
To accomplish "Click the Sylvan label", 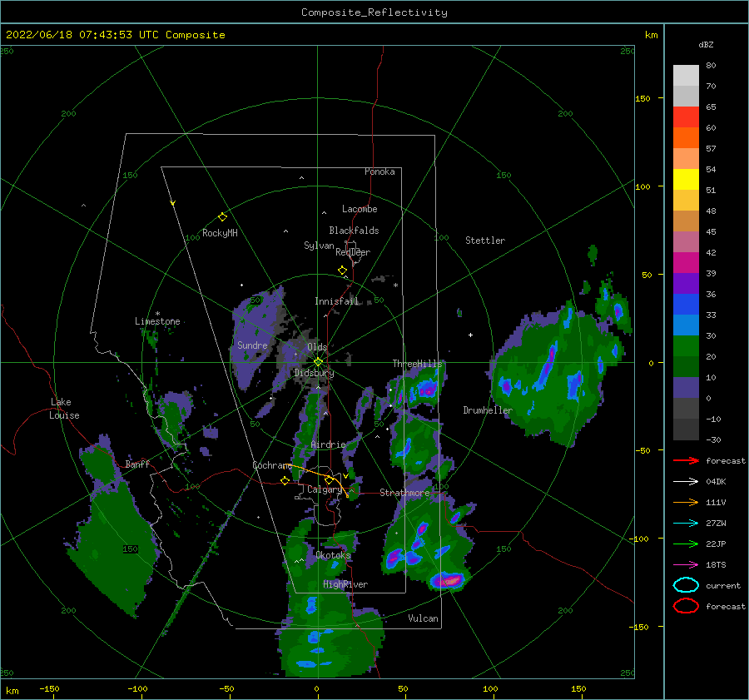I will (319, 246).
